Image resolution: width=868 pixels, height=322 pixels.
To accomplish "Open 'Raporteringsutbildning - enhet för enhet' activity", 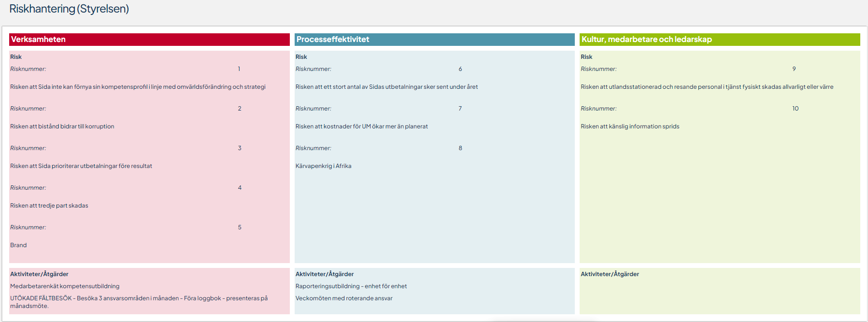I will coord(351,286).
